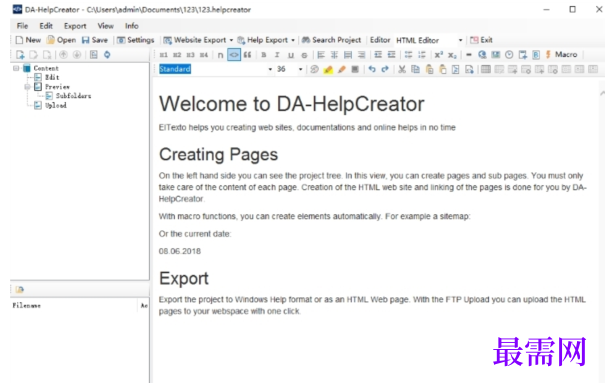This screenshot has width=605, height=383.
Task: Insert date/time with the clock icon
Action: [509, 55]
